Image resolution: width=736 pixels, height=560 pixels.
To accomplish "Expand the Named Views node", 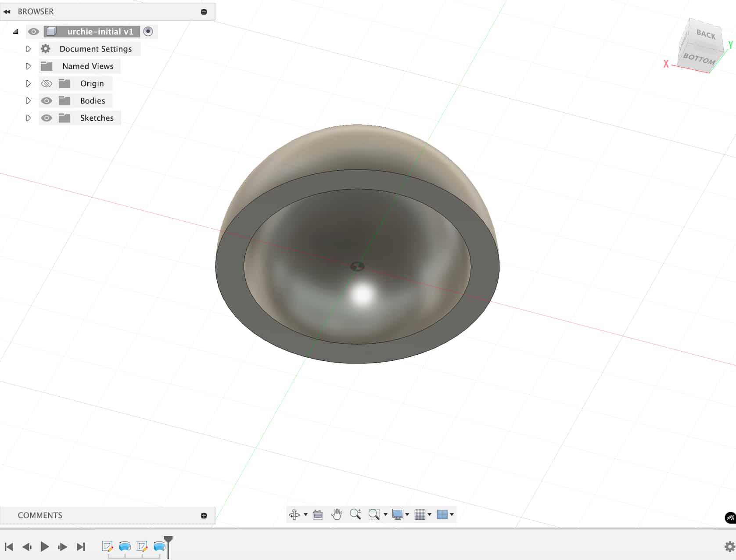I will 29,66.
